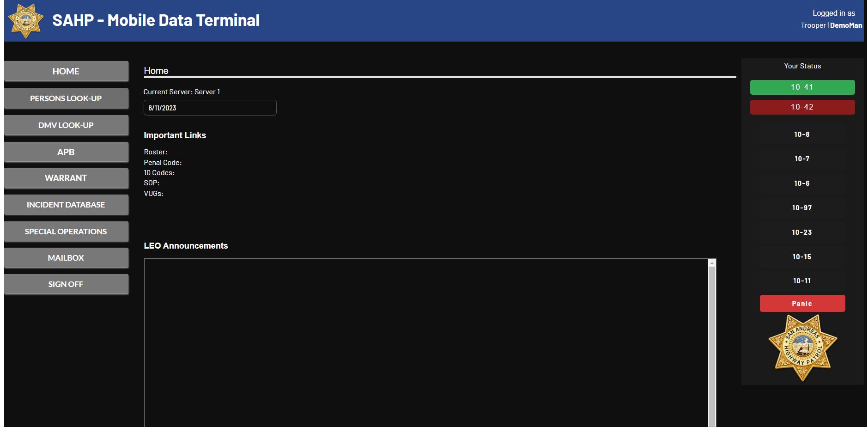Open the DMV Look-Up section
868x427 pixels.
pos(66,125)
